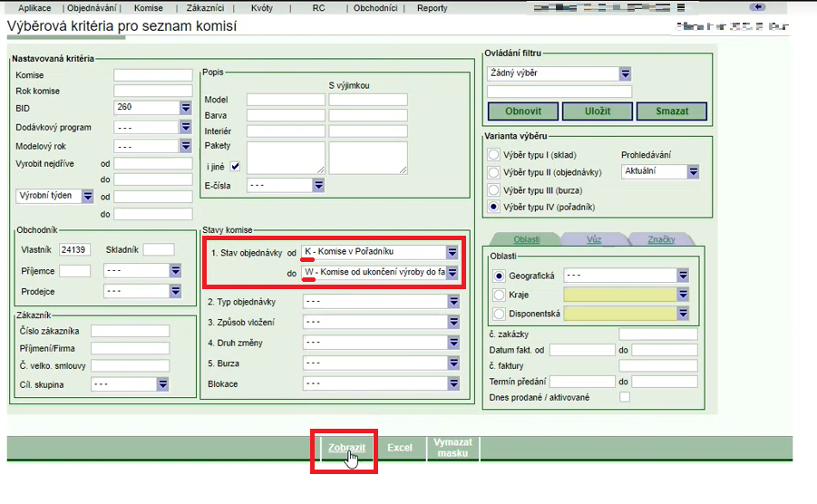
Task: Click the Excel export button
Action: (400, 448)
